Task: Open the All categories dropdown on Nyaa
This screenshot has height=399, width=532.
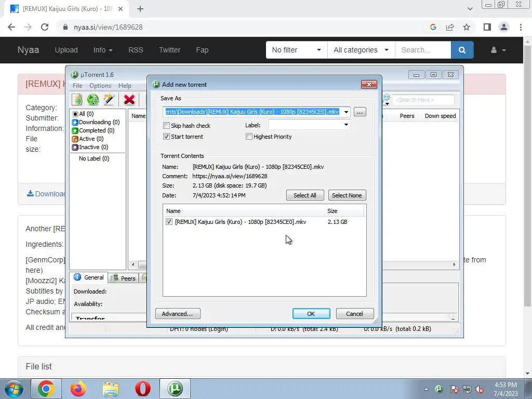Action: pyautogui.click(x=361, y=50)
